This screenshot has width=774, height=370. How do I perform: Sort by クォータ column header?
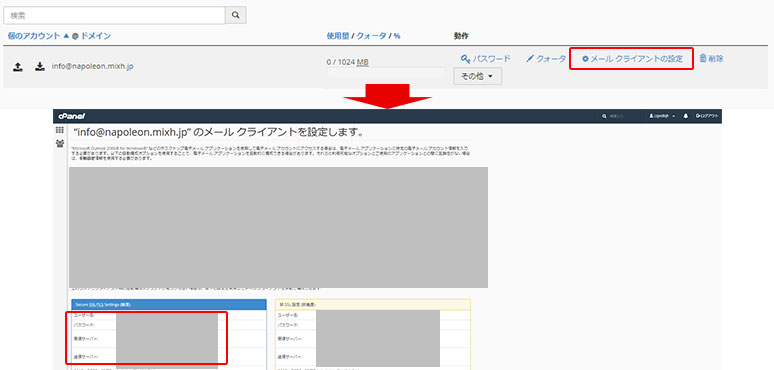[x=371, y=36]
